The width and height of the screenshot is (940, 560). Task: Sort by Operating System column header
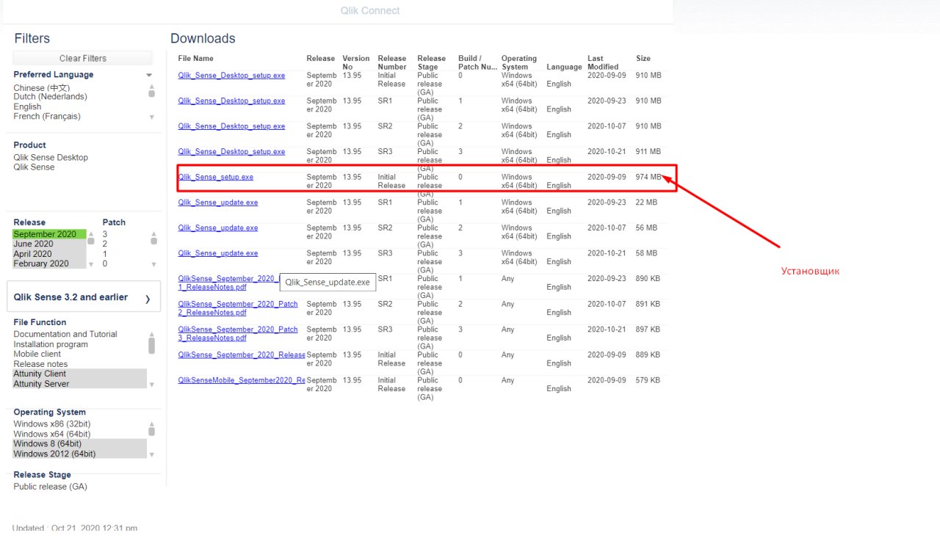pyautogui.click(x=519, y=62)
